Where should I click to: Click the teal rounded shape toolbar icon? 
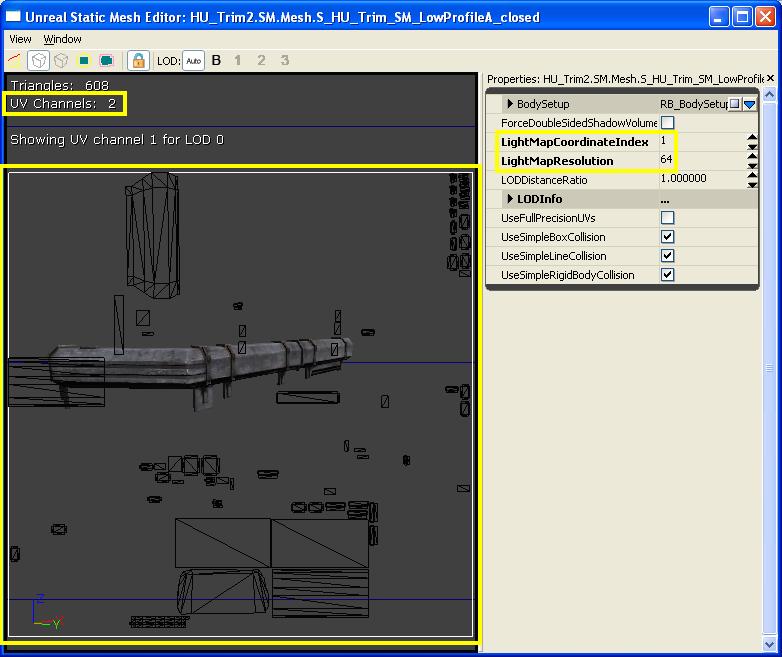pos(106,61)
